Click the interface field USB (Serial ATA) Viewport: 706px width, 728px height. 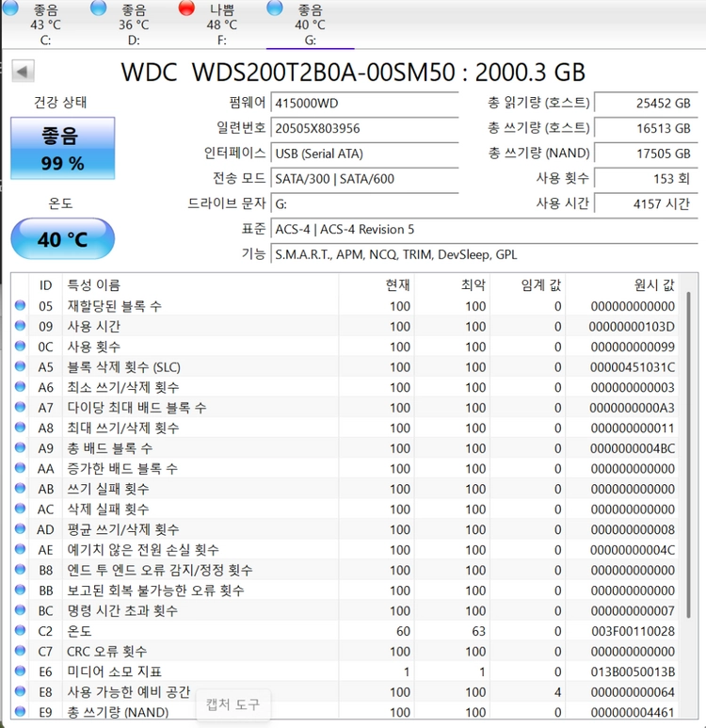coord(365,154)
